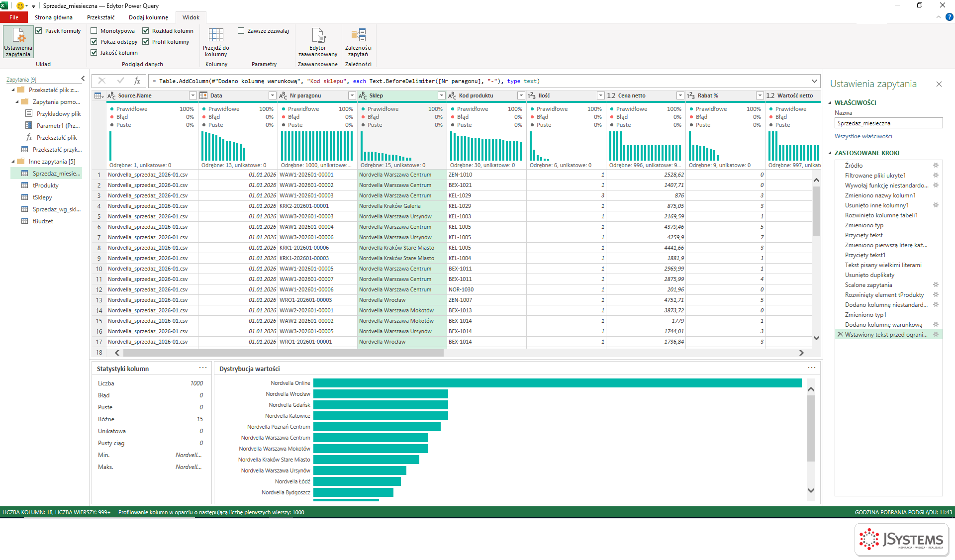Toggle Jakość kolumn checkbox
The height and width of the screenshot is (560, 955).
click(x=94, y=53)
